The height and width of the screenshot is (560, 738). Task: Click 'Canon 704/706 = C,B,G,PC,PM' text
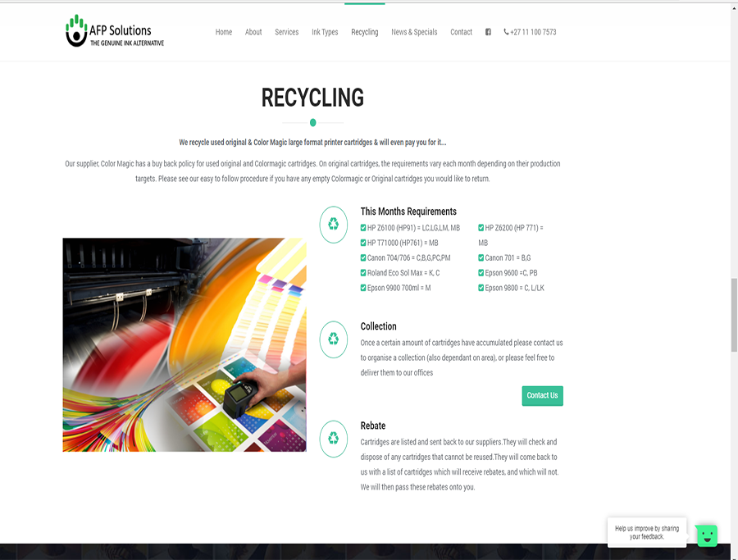[409, 258]
